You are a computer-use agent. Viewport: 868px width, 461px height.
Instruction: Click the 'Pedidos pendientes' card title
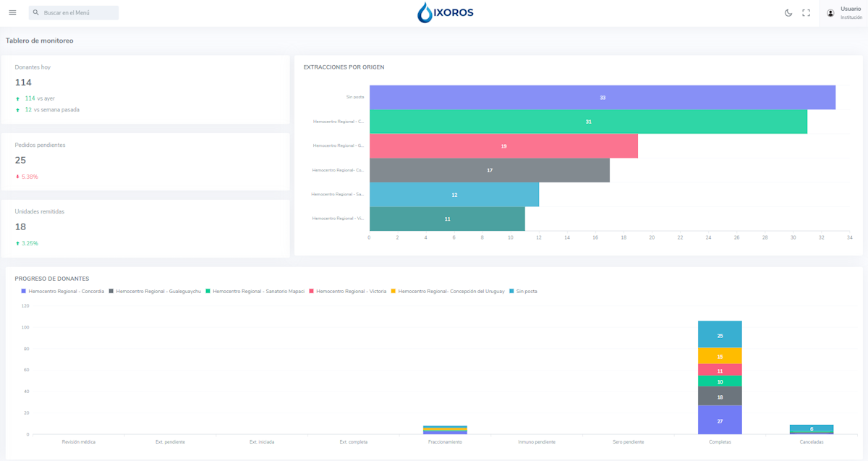pos(40,145)
